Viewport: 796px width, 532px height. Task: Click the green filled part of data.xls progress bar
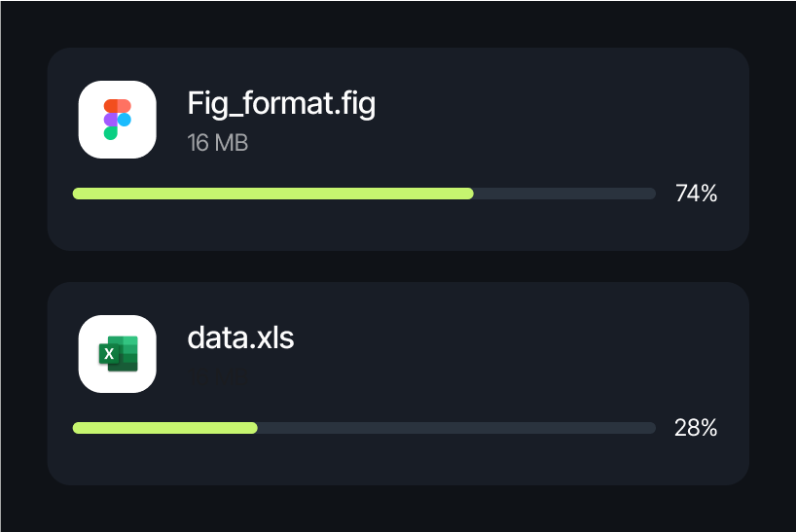pyautogui.click(x=165, y=428)
